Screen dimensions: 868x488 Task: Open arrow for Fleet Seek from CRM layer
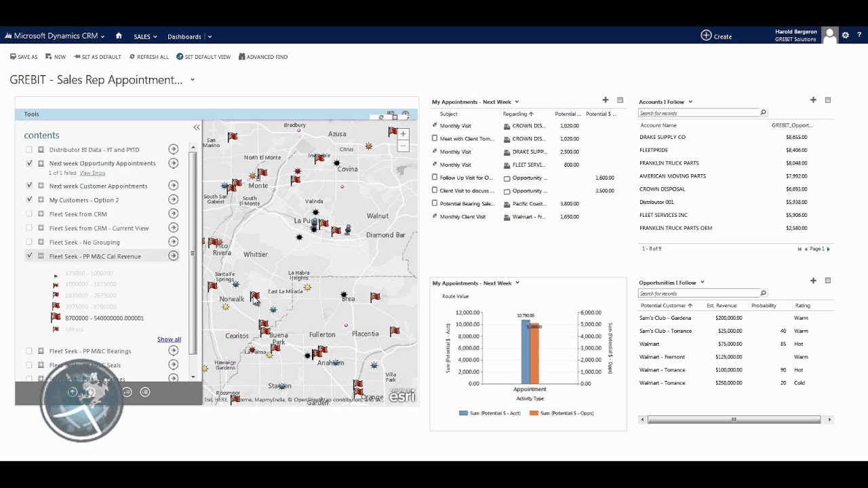coord(174,213)
